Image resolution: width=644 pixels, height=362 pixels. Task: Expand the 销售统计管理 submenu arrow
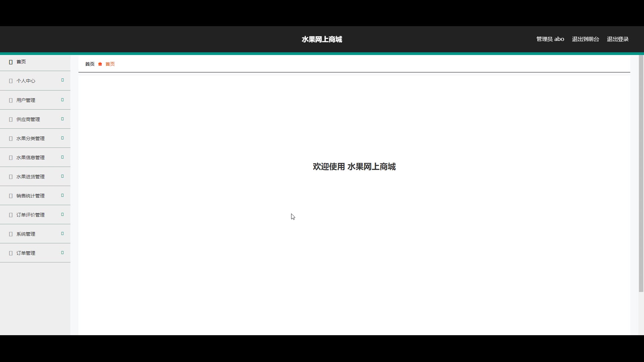(62, 195)
